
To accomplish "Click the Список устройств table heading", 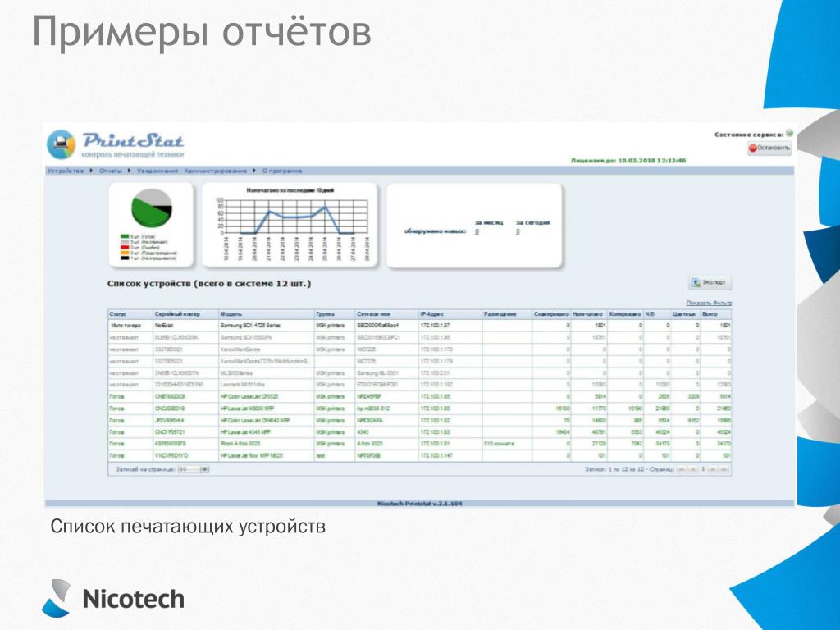I will pos(209,283).
